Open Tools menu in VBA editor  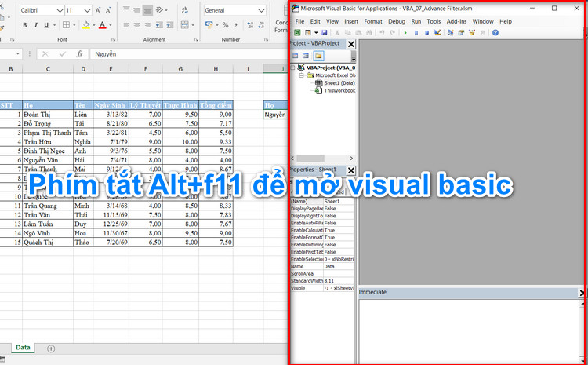point(434,22)
